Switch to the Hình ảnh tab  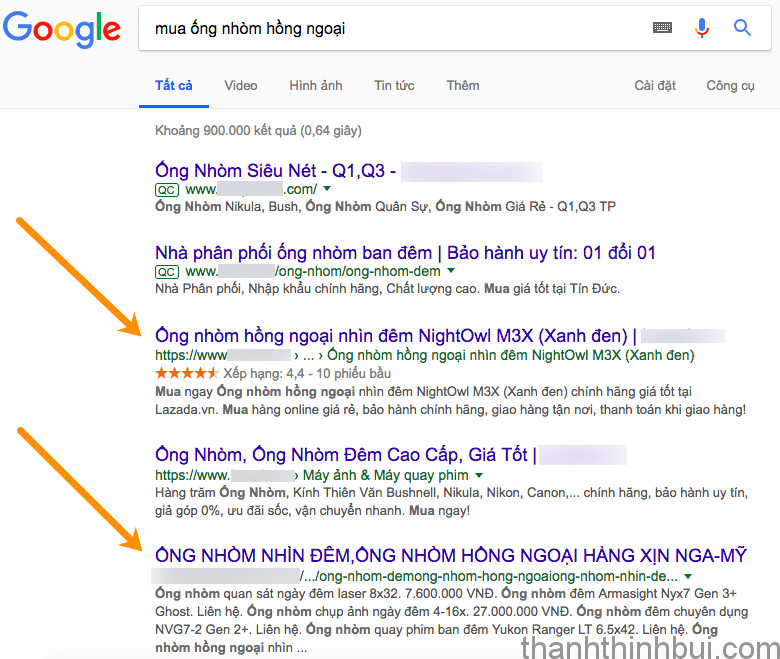coord(316,85)
